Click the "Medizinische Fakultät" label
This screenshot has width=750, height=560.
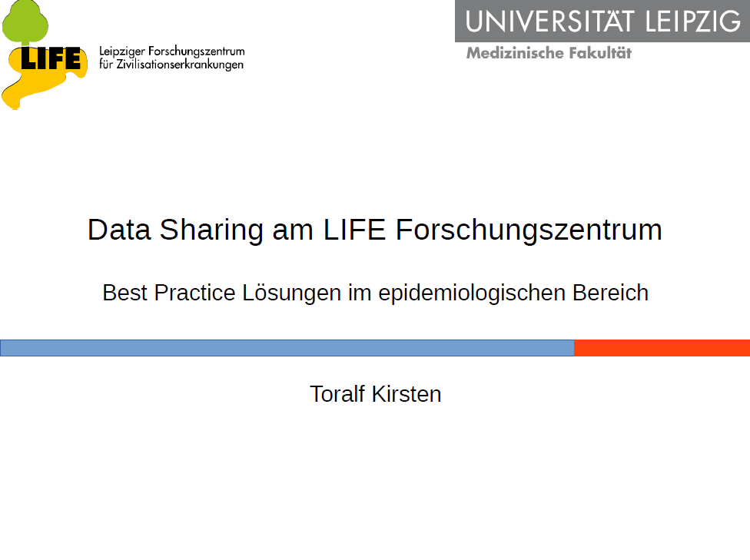(x=548, y=53)
